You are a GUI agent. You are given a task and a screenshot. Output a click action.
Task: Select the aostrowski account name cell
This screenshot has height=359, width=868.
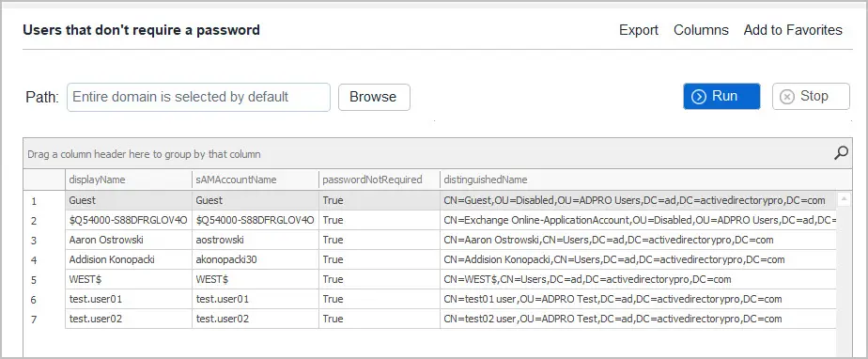click(256, 240)
